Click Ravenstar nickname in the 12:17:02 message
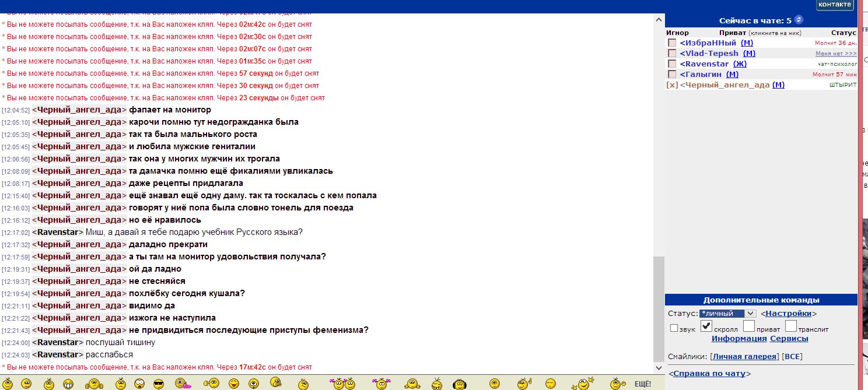The height and width of the screenshot is (390, 868). pyautogui.click(x=57, y=233)
